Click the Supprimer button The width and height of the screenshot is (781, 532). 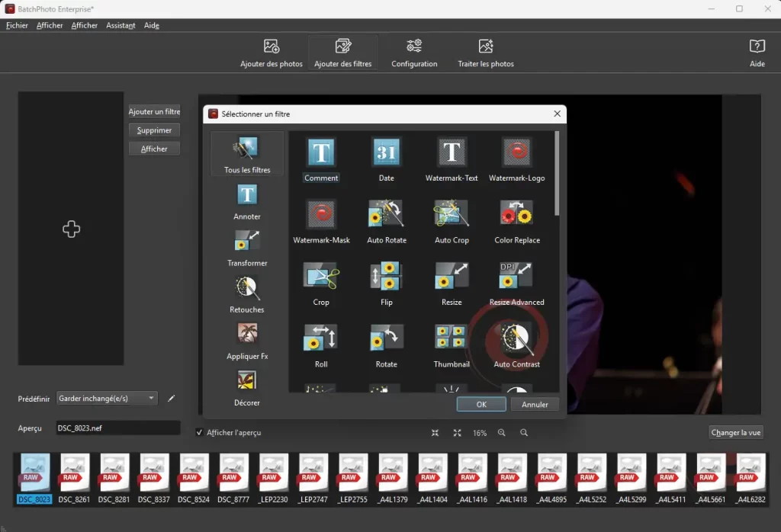[154, 130]
